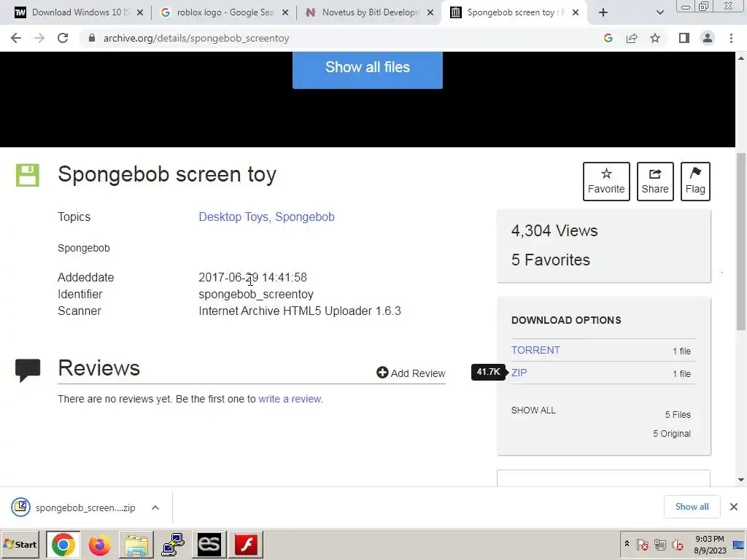Screen dimensions: 747x560
Task: Open the file explorer taskbar icon
Action: 136,545
